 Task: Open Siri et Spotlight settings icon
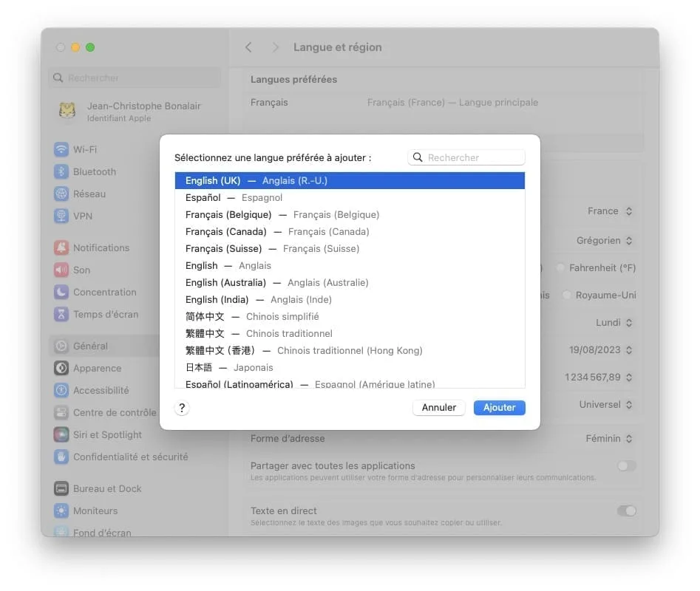click(61, 434)
